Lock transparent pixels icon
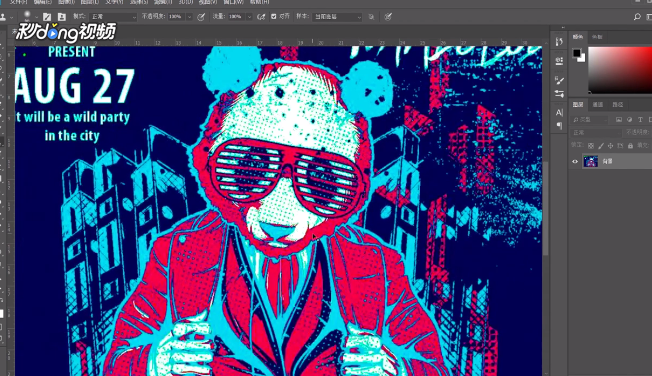652x376 pixels. [591, 146]
